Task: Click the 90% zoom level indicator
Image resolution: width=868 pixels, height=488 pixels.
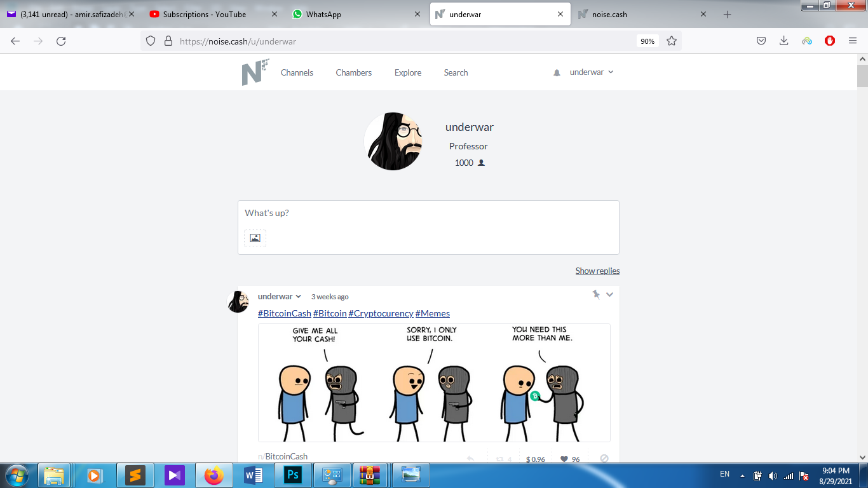Action: click(x=648, y=41)
